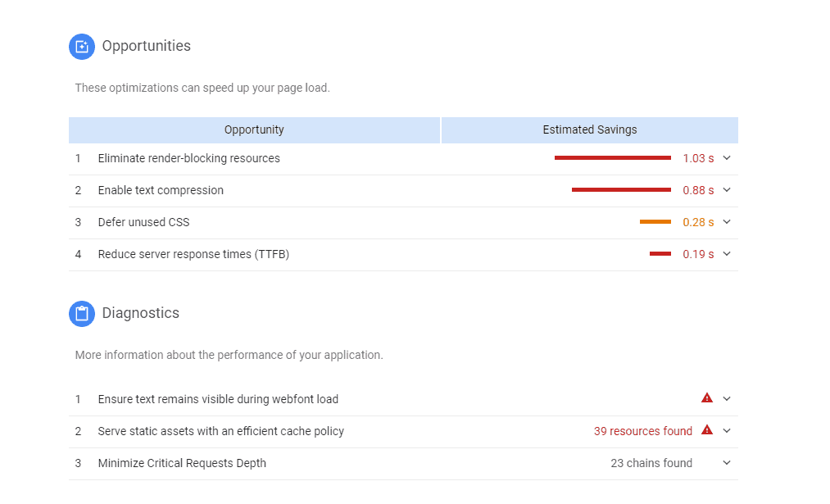Viewport: 830px width, 504px height.
Task: Click the red 1.03 s savings bar
Action: click(612, 157)
